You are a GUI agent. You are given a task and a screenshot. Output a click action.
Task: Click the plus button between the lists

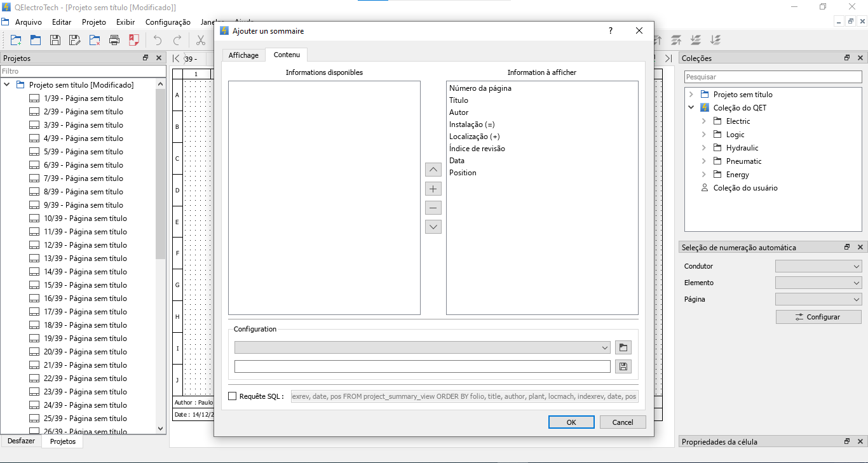433,189
